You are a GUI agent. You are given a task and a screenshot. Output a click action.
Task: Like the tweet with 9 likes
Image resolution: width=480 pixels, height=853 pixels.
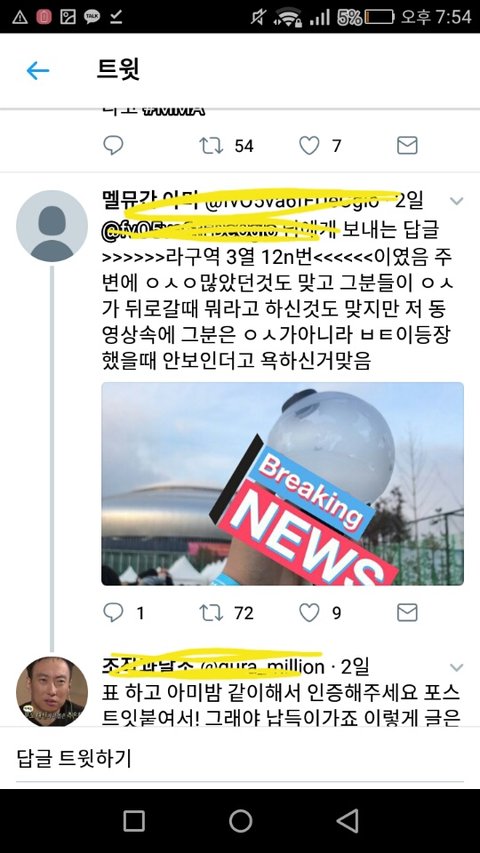(x=309, y=613)
